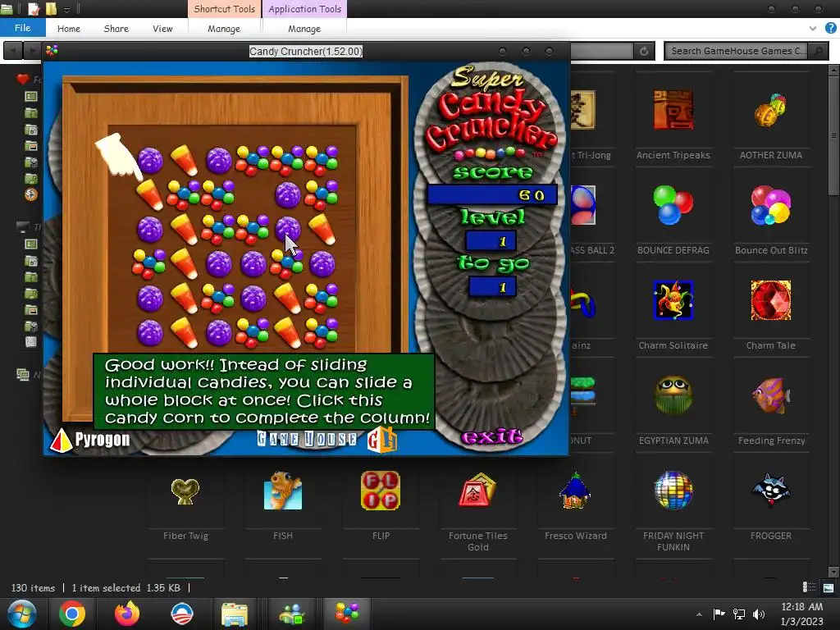Switch to the Share ribbon tab
This screenshot has width=840, height=630.
pos(116,29)
